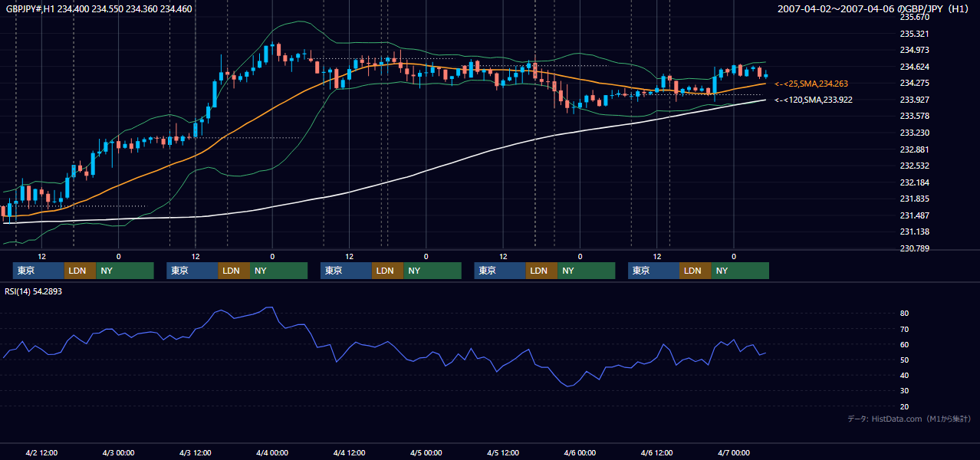Viewport: 980px width, 460px height.
Task: Click the 4/2 12:00 time axis label
Action: pos(42,452)
